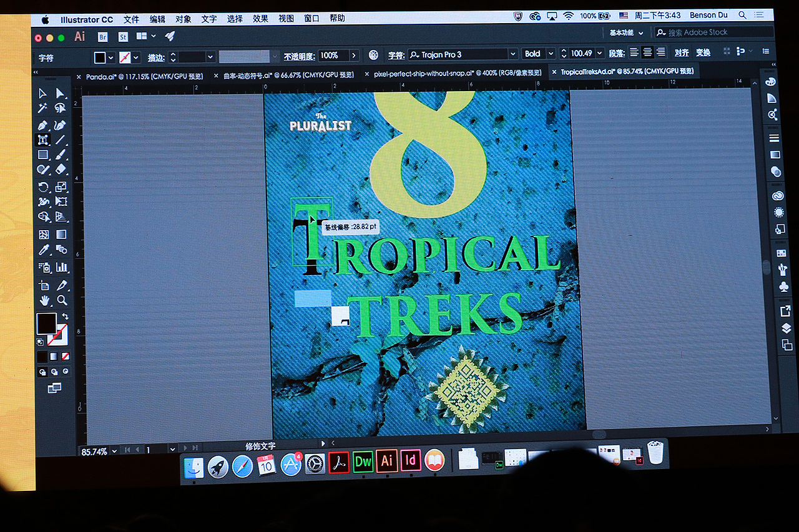Open the 段落 paragraph panel link
This screenshot has height=532, width=799.
616,53
